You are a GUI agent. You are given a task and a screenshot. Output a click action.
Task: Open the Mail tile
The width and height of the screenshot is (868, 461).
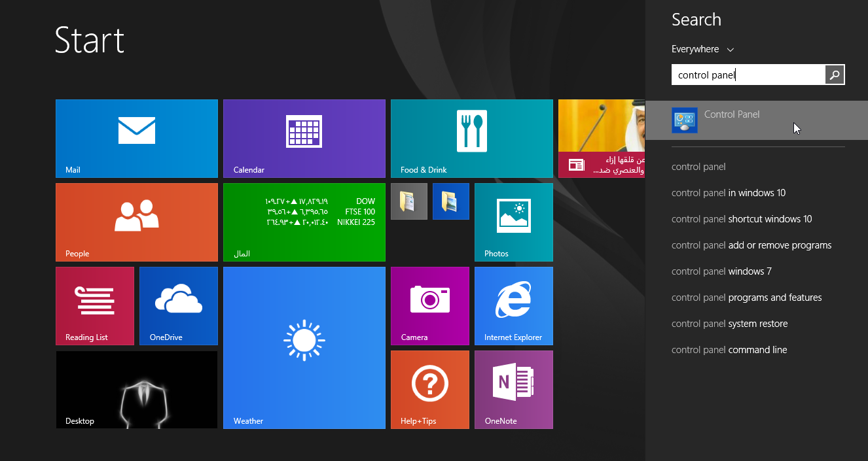point(137,139)
